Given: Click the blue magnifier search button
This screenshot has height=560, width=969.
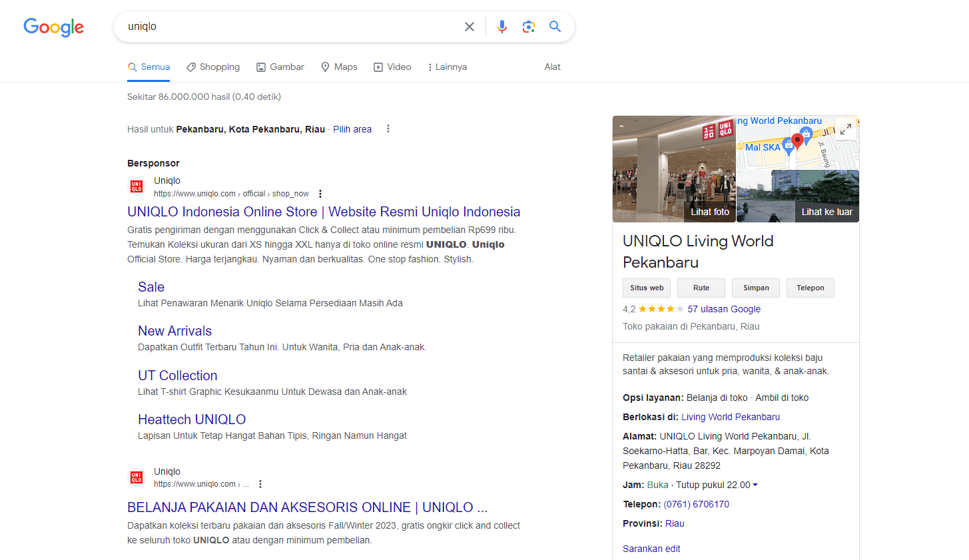Looking at the screenshot, I should (x=555, y=27).
